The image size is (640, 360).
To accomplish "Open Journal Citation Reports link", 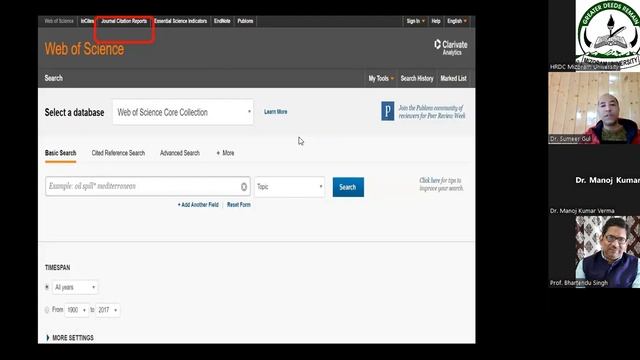I will coord(124,21).
